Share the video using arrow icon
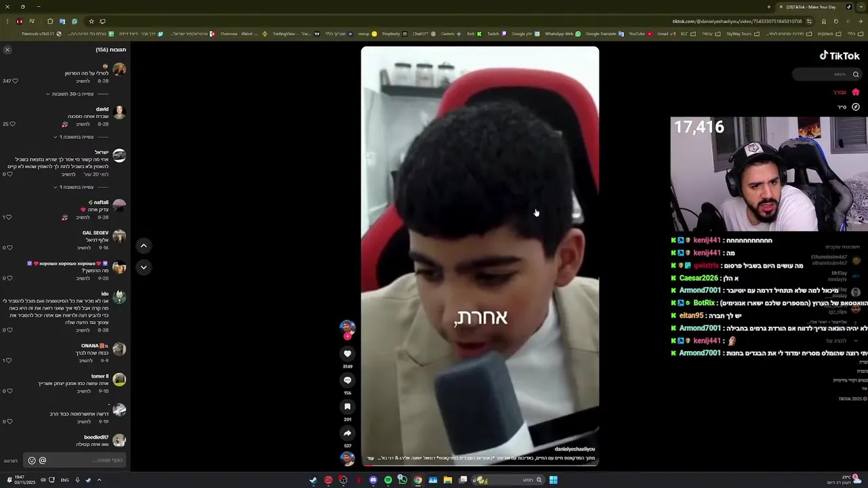The height and width of the screenshot is (488, 868). (x=347, y=433)
